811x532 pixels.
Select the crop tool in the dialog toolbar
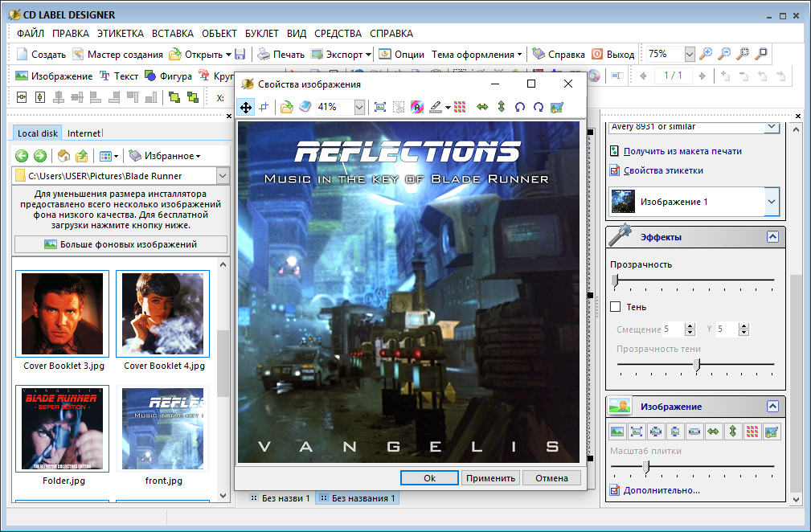click(x=264, y=107)
